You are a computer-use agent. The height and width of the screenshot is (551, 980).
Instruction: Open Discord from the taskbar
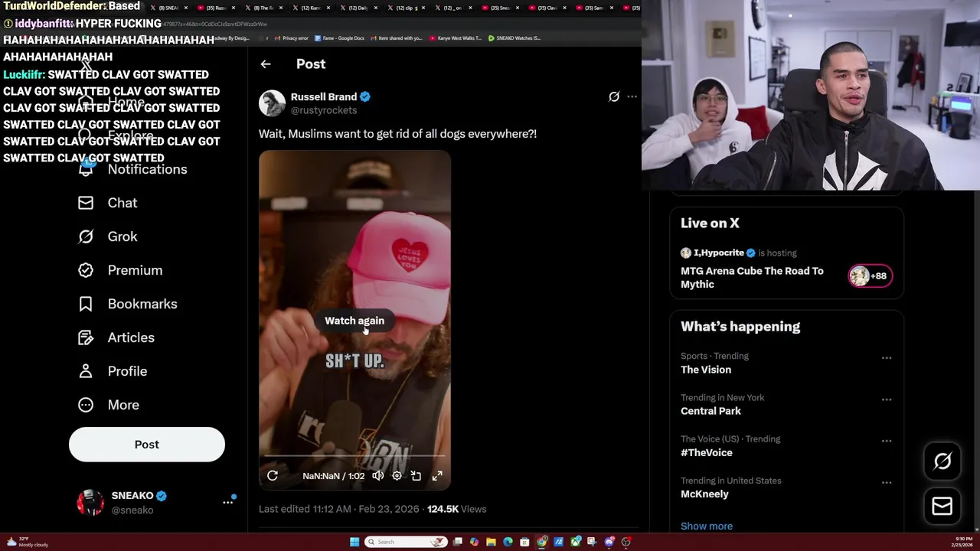[x=609, y=542]
